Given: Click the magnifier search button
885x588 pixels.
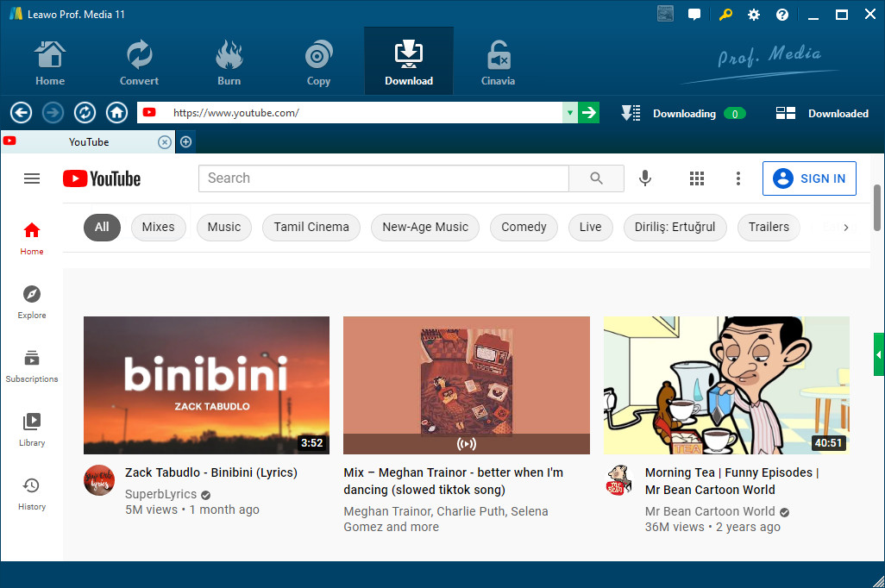Looking at the screenshot, I should (597, 178).
